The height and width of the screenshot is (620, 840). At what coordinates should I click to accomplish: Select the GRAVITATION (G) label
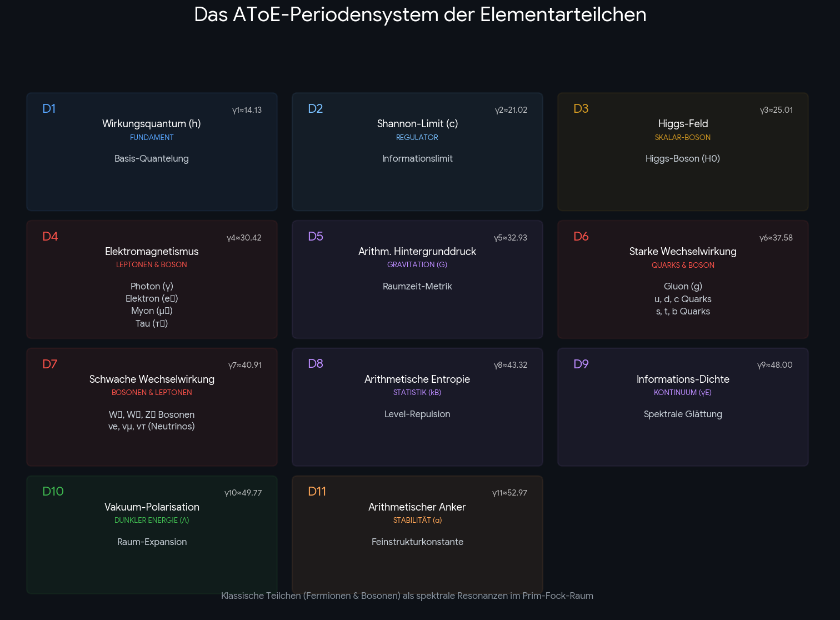[x=417, y=264]
